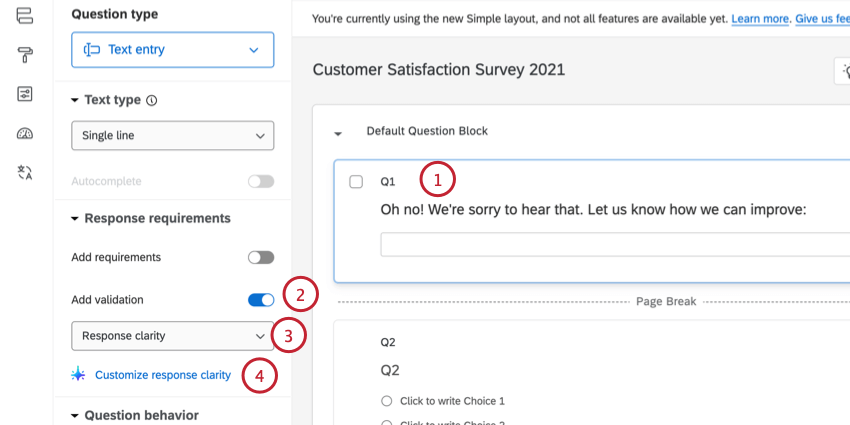Open the Single line text type dropdown
The width and height of the screenshot is (850, 425).
pos(172,135)
